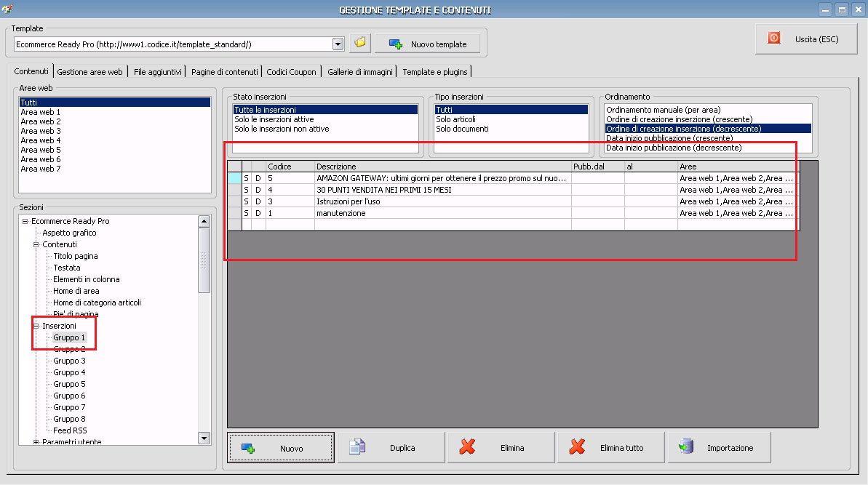Select Tutti in Tipo inserzioni
868x485 pixels.
pos(511,110)
